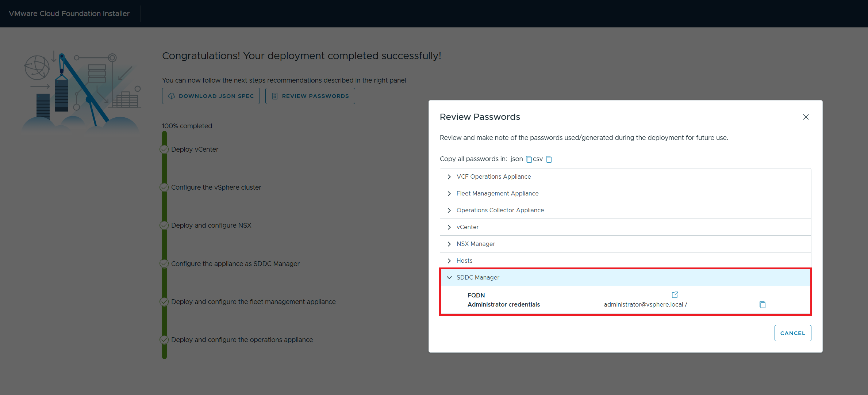Click checkmark for SDDC Manager appliance step
This screenshot has height=395, width=868.
[164, 263]
